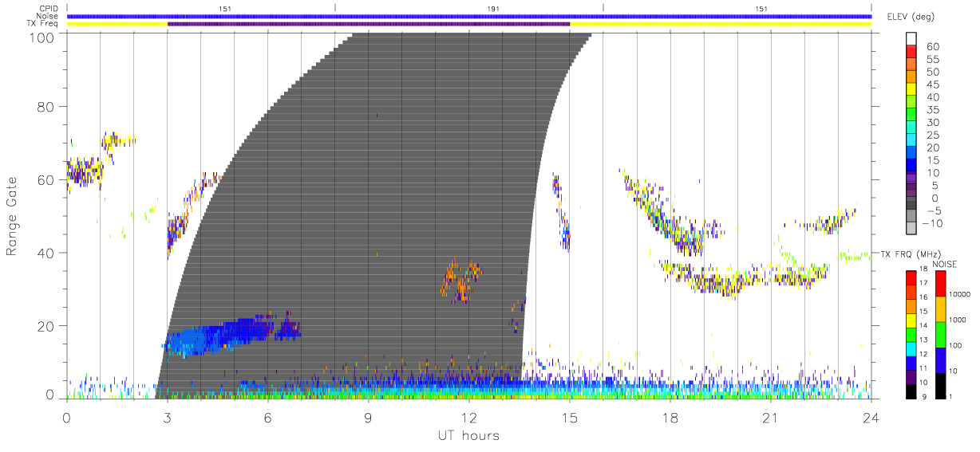Click UT hours tick label 9
The height and width of the screenshot is (452, 980).
(x=368, y=419)
